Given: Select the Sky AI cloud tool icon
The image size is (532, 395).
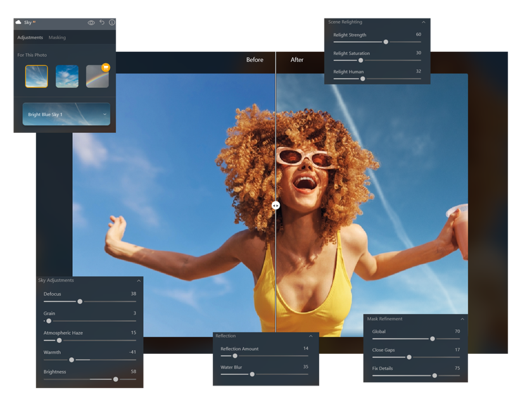Looking at the screenshot, I should tap(18, 22).
